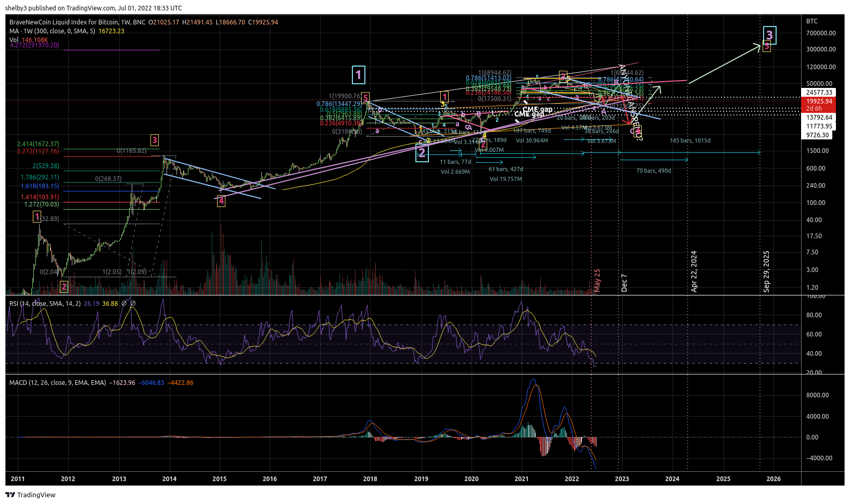This screenshot has height=504, width=850.
Task: Click the year 2021 on the time axis
Action: pos(522,479)
